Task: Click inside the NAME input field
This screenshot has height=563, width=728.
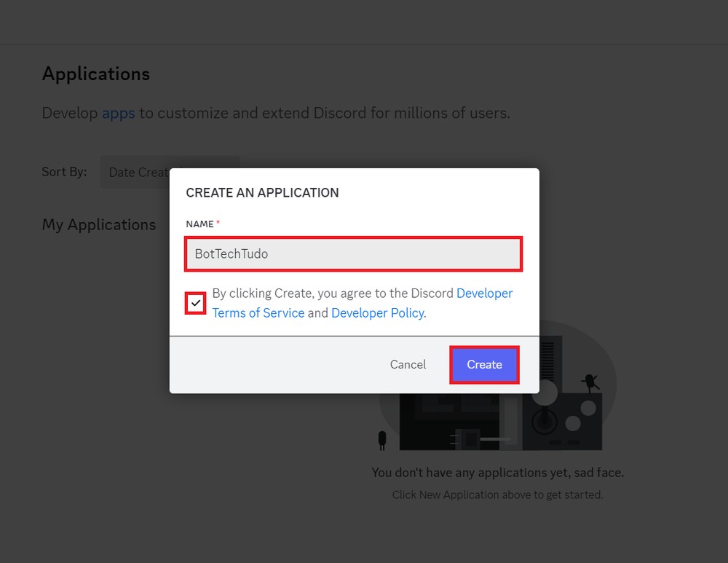Action: (353, 253)
